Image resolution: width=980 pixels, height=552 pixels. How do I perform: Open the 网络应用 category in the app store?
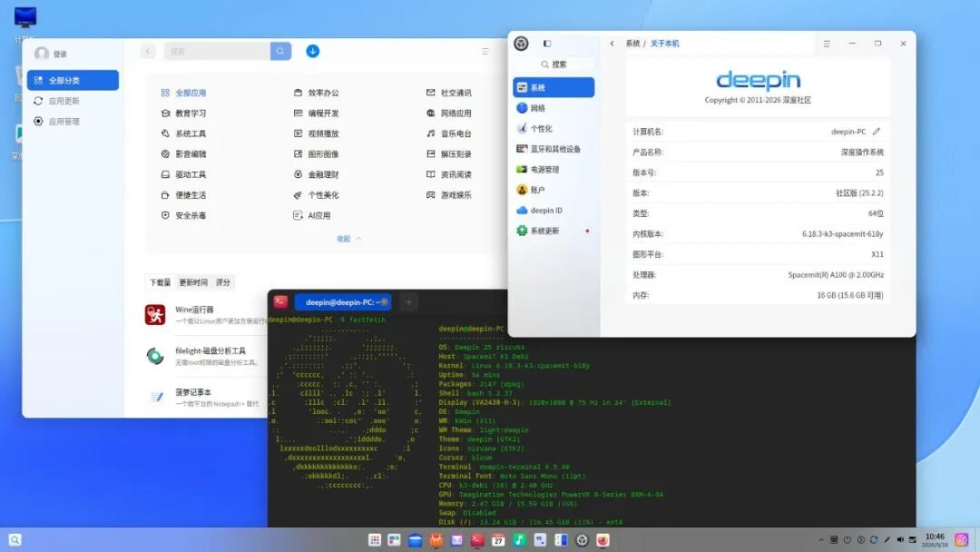pyautogui.click(x=449, y=113)
